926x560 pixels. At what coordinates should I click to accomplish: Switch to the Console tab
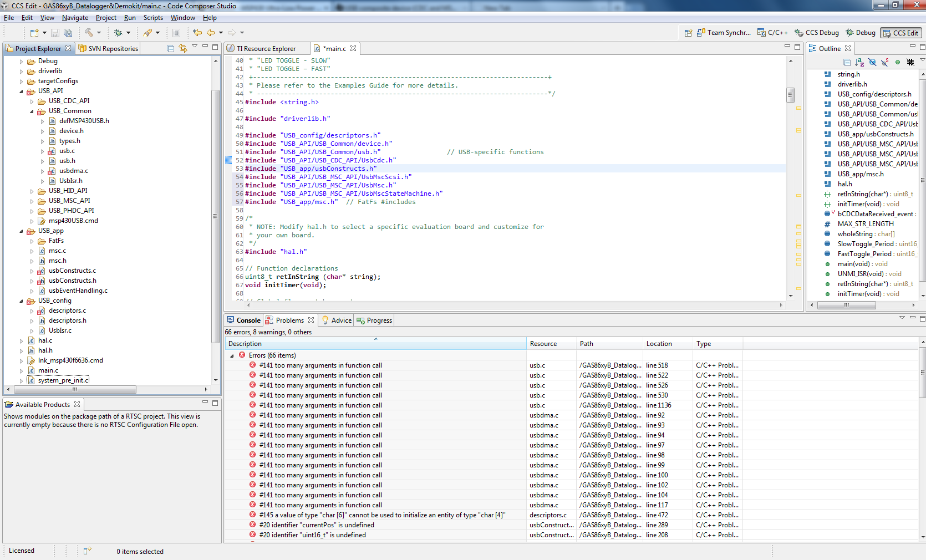(243, 320)
